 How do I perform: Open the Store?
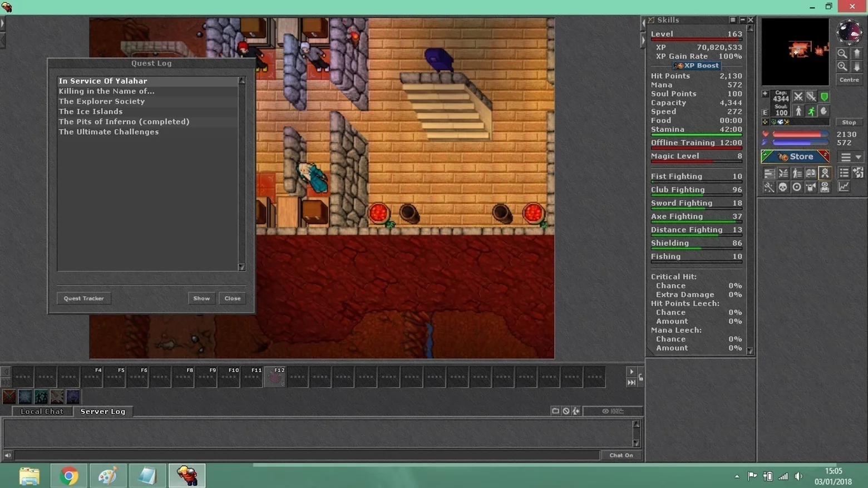click(x=795, y=157)
